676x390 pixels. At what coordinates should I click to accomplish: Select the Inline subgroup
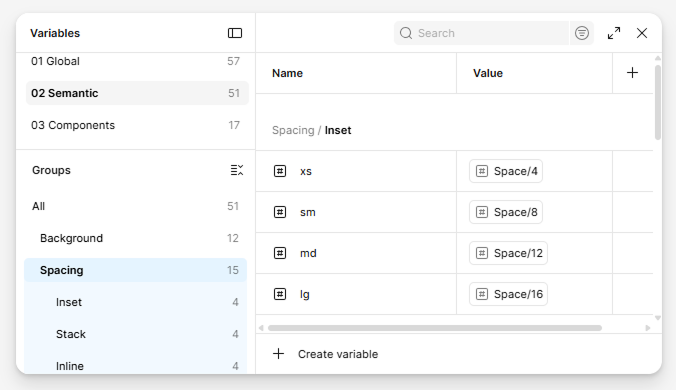point(135,366)
